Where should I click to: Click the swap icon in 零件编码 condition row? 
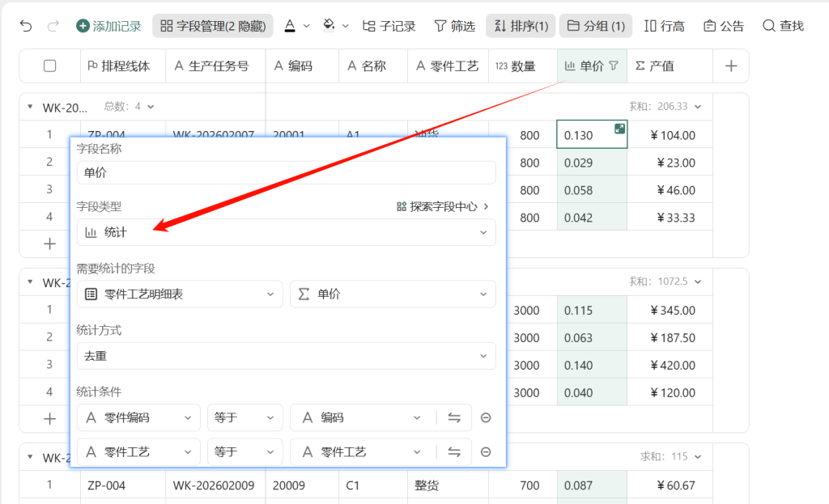pos(454,418)
